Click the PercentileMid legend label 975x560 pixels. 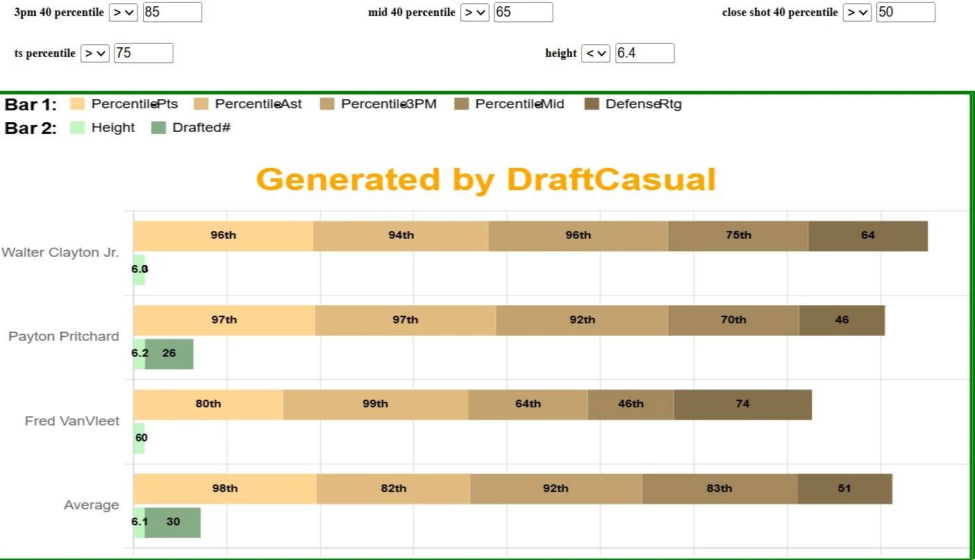520,104
